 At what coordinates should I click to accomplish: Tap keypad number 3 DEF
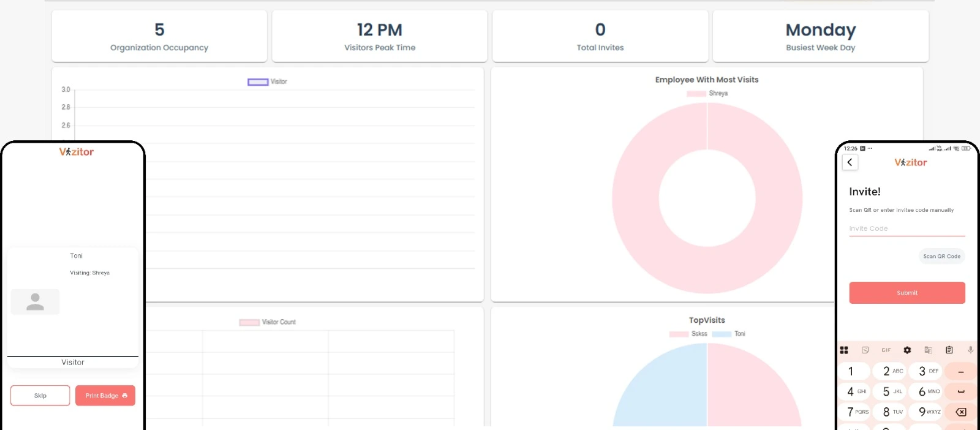[x=926, y=371]
